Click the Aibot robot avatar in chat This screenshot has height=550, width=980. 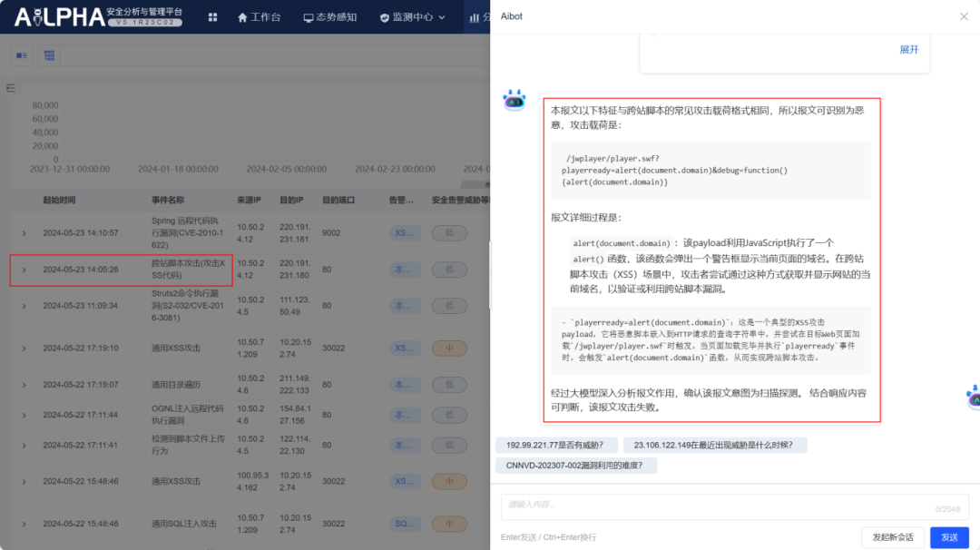[x=514, y=101]
